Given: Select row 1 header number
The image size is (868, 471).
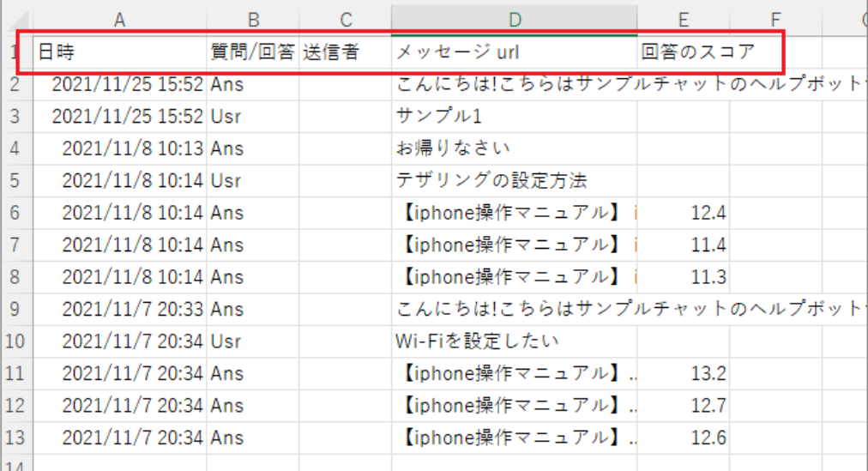Looking at the screenshot, I should 15,52.
